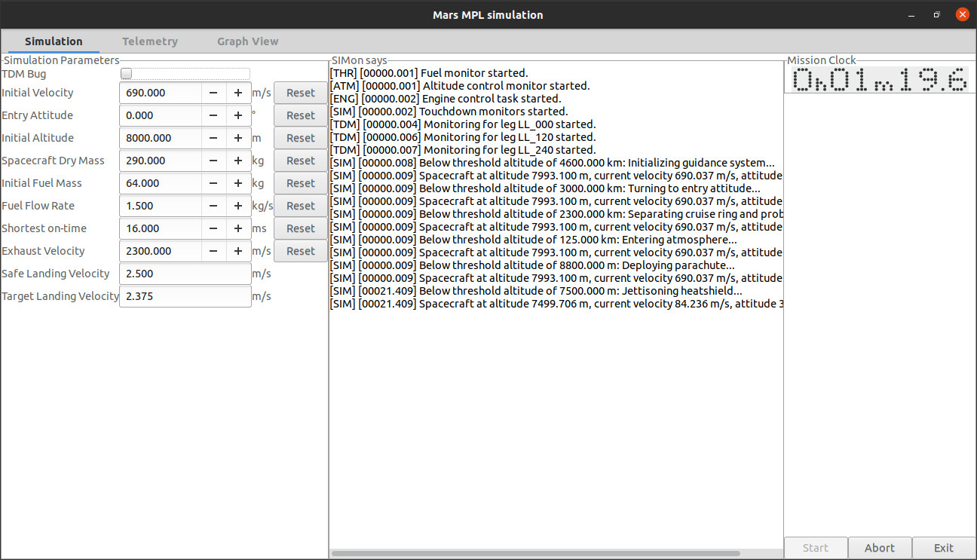Screen dimensions: 977x560
Task: Increase Spacecraft Dry Mass with plus button
Action: pyautogui.click(x=238, y=161)
